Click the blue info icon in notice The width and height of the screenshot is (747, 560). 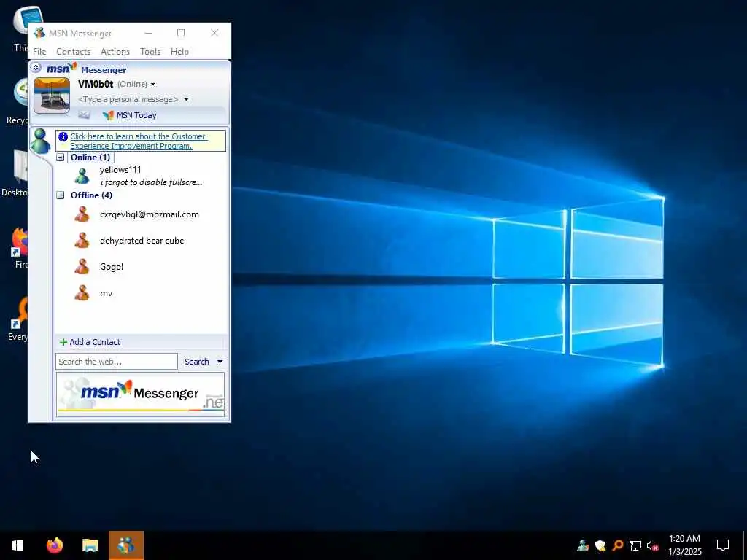click(63, 136)
